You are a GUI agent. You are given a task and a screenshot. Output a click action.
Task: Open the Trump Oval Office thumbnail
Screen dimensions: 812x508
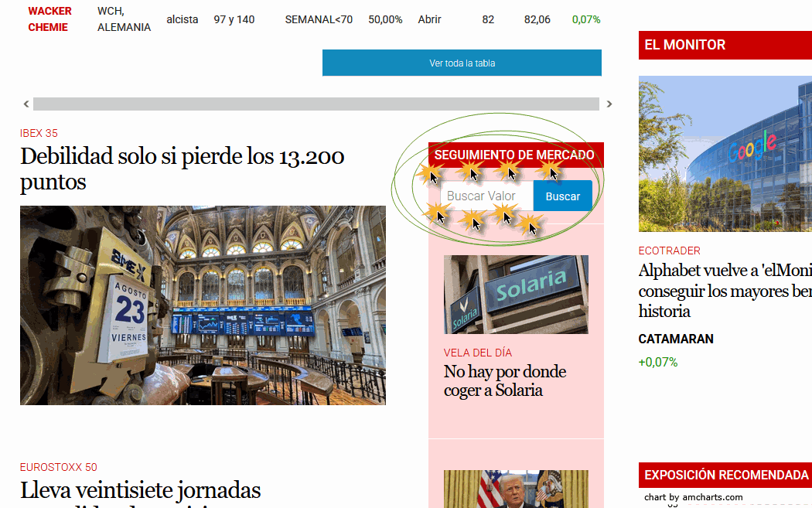(516, 489)
